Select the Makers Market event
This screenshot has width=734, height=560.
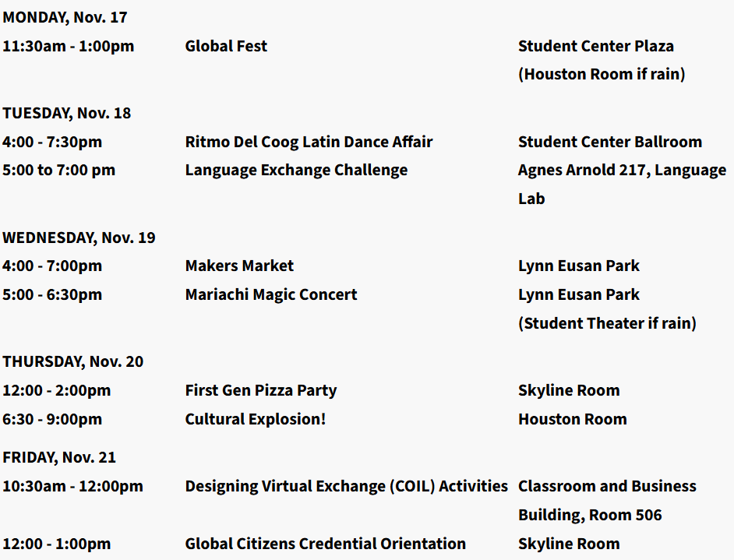239,266
